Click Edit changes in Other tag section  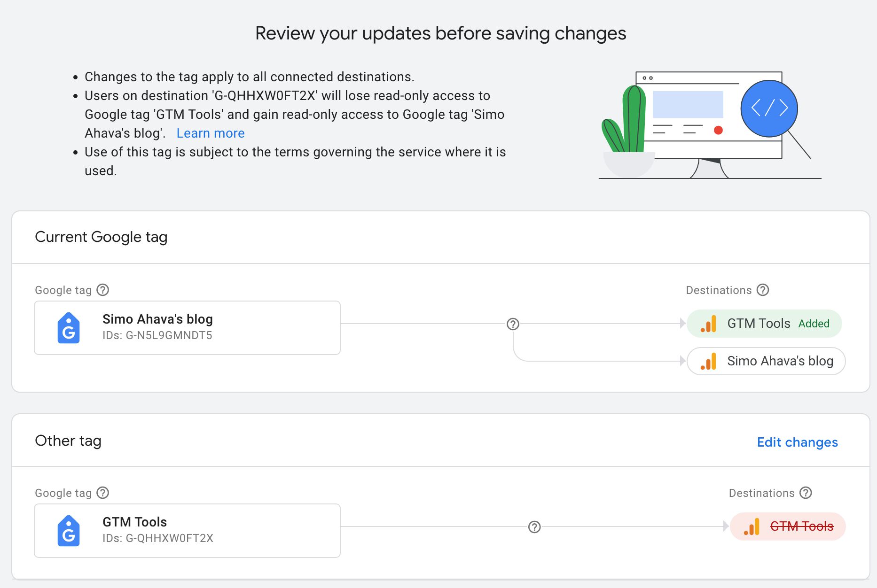click(797, 442)
